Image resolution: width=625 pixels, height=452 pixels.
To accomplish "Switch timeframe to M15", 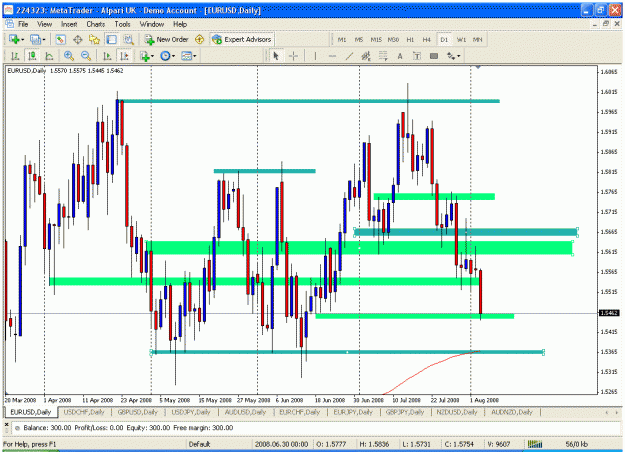I will click(376, 39).
